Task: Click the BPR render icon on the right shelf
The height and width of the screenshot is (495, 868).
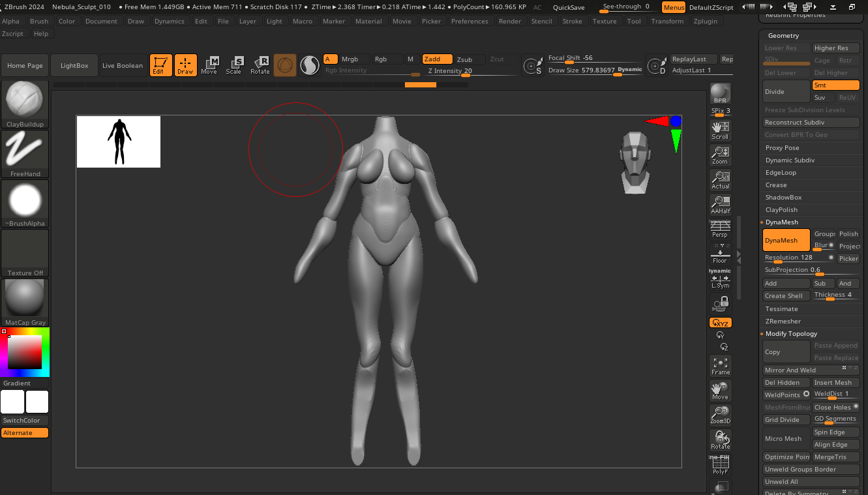Action: [x=720, y=92]
